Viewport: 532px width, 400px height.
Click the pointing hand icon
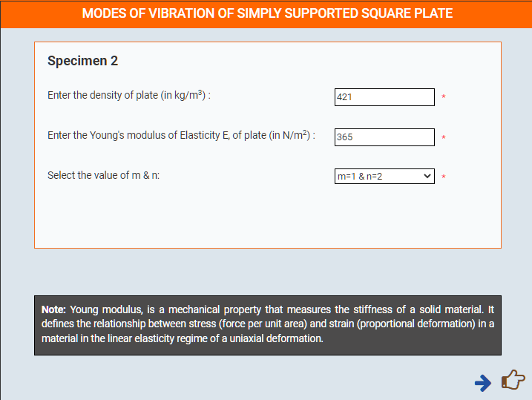tap(513, 380)
